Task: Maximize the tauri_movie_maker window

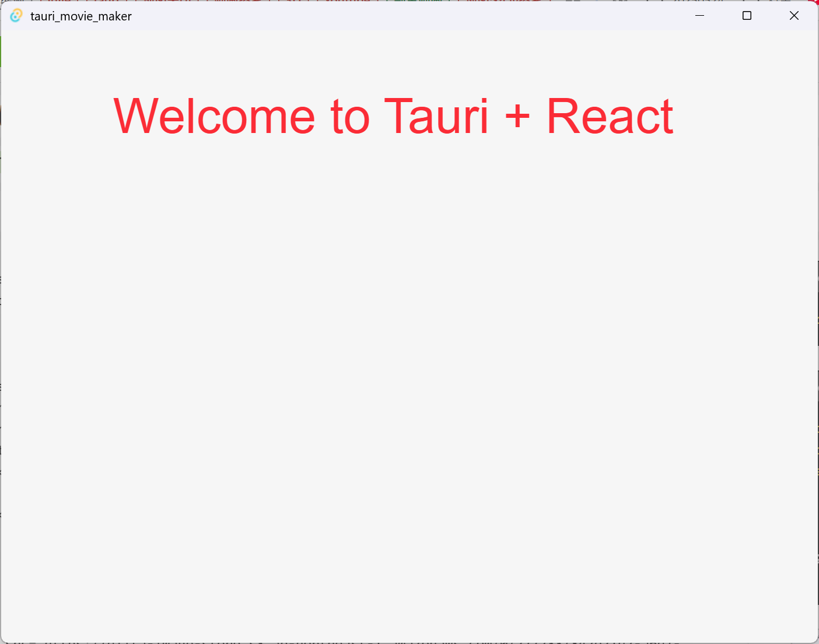Action: coord(747,16)
